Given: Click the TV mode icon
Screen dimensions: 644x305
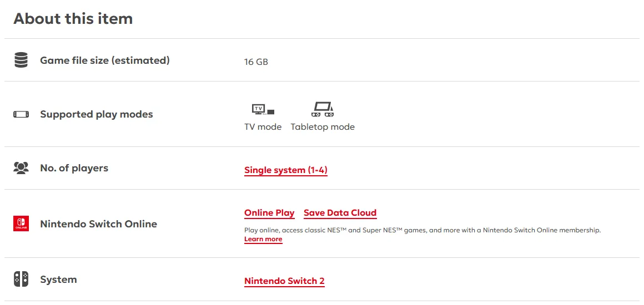Looking at the screenshot, I should click(x=263, y=109).
